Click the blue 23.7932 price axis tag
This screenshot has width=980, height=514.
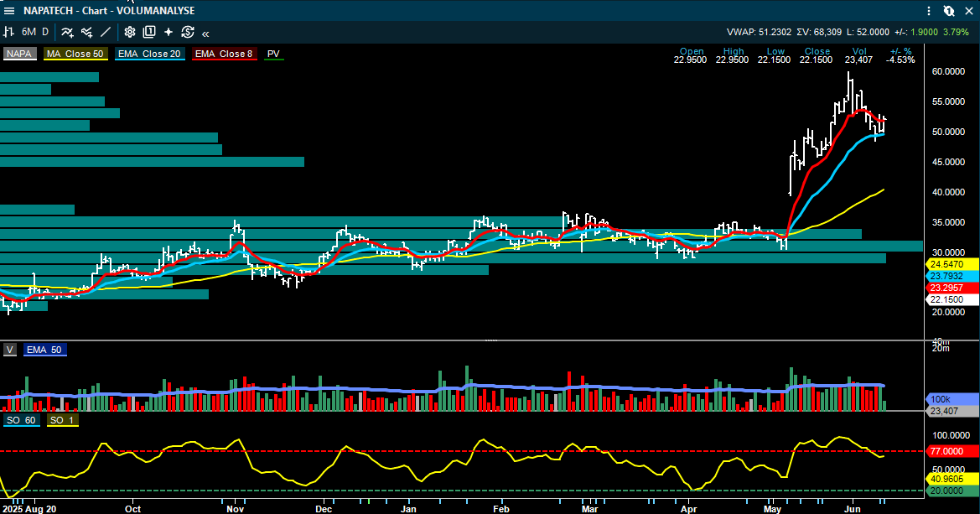point(951,277)
